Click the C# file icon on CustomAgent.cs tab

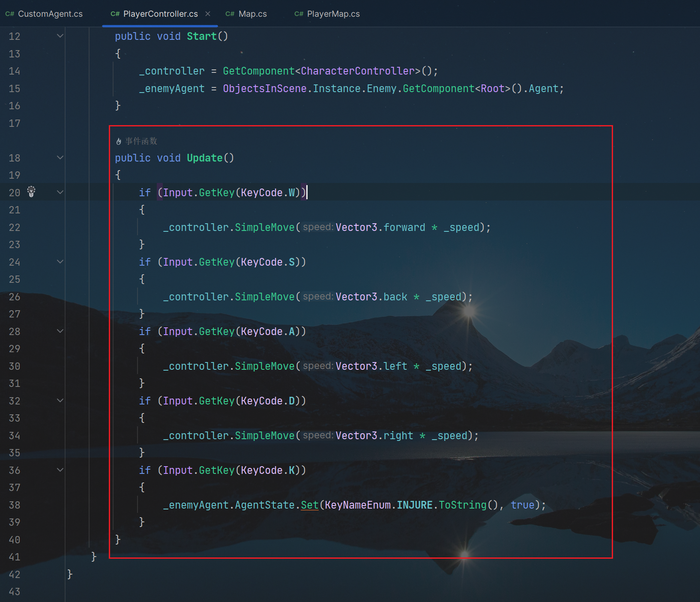coord(10,14)
